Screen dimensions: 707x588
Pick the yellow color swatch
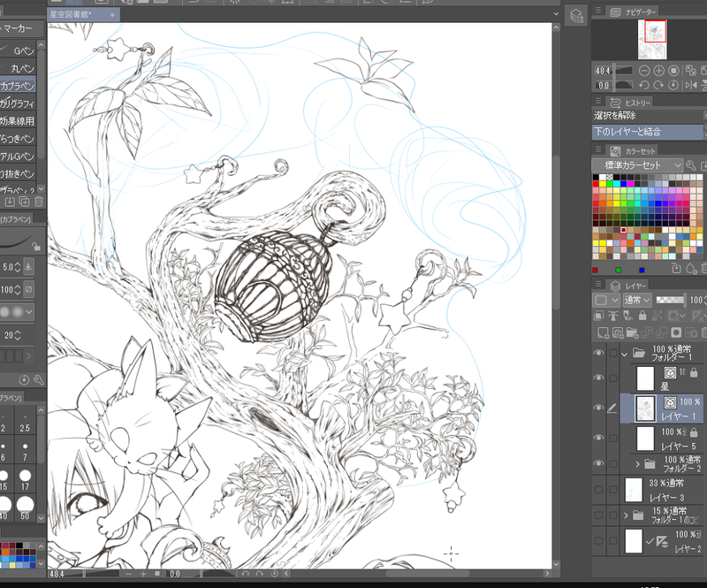603,184
